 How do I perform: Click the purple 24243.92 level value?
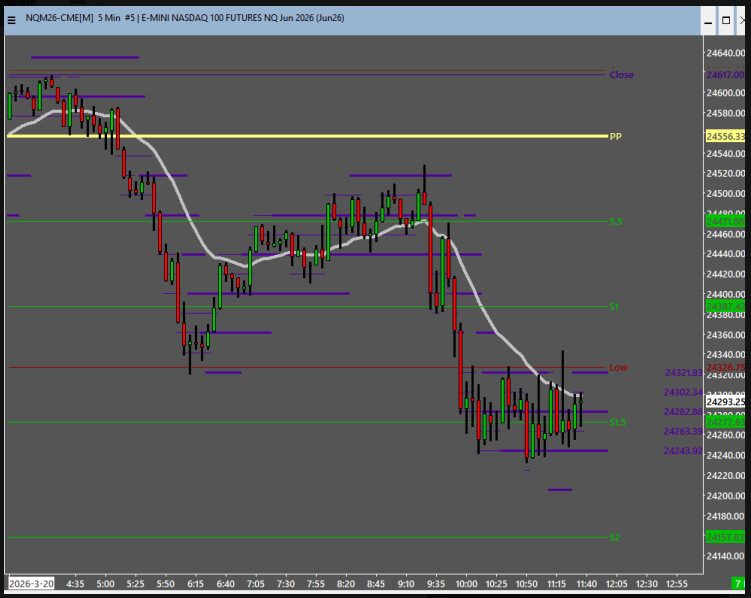tap(684, 451)
